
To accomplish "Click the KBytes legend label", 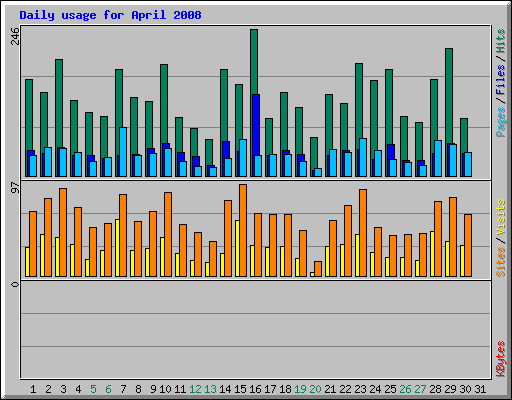I will coord(500,359).
